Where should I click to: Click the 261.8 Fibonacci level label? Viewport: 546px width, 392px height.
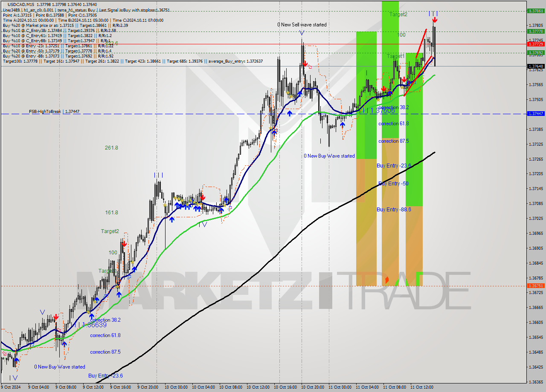click(111, 148)
